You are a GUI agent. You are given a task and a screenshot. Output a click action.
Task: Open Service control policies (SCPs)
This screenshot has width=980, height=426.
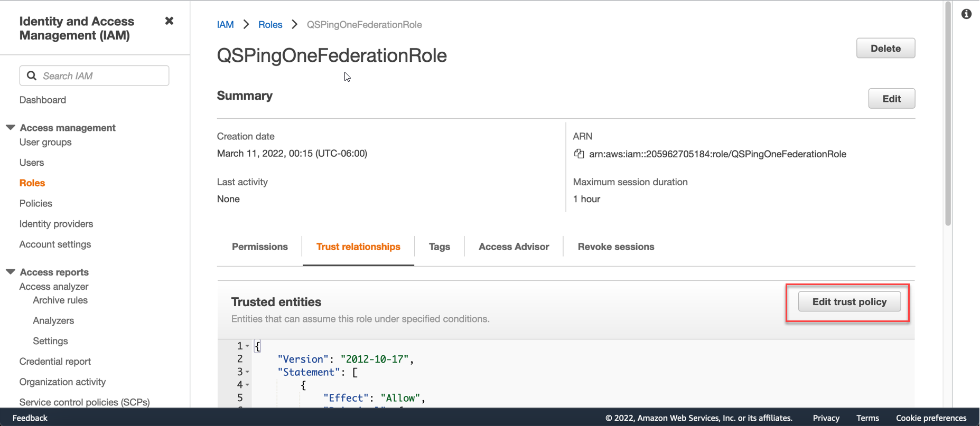pyautogui.click(x=85, y=402)
